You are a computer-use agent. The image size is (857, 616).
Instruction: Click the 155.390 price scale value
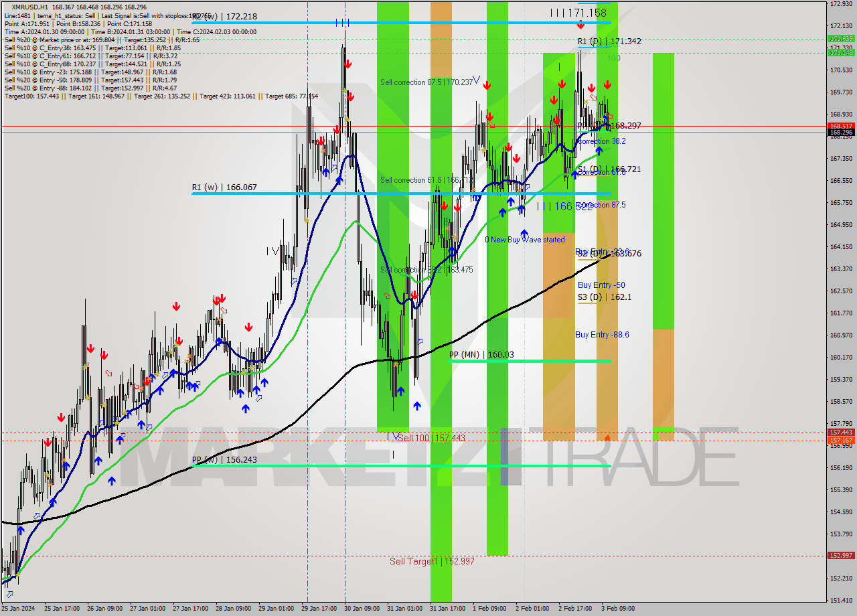841,490
